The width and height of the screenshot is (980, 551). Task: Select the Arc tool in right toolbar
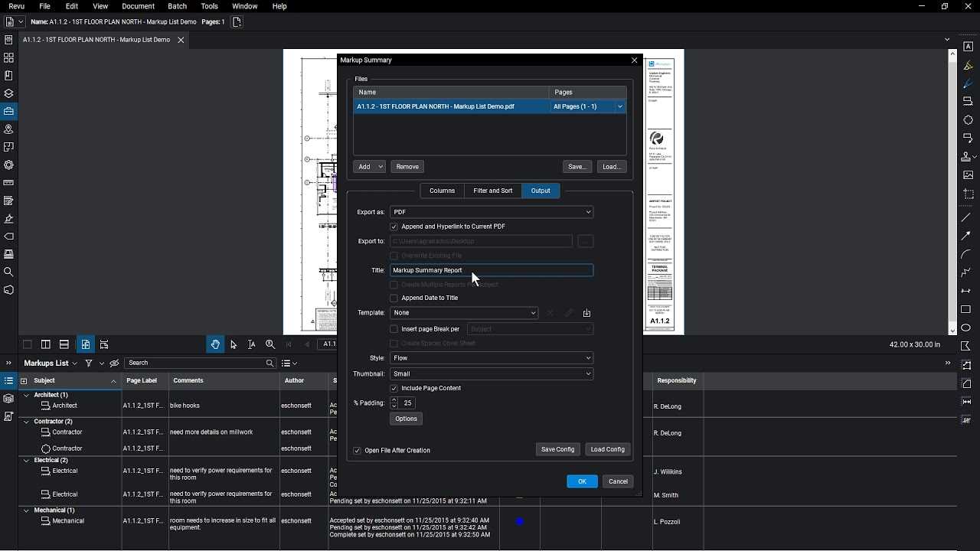(966, 254)
